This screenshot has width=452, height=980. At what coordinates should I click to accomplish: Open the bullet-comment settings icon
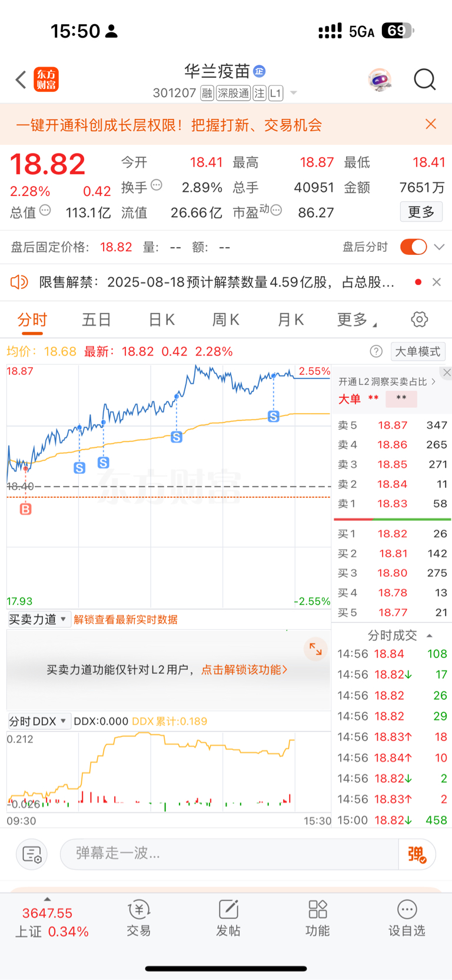coord(31,854)
